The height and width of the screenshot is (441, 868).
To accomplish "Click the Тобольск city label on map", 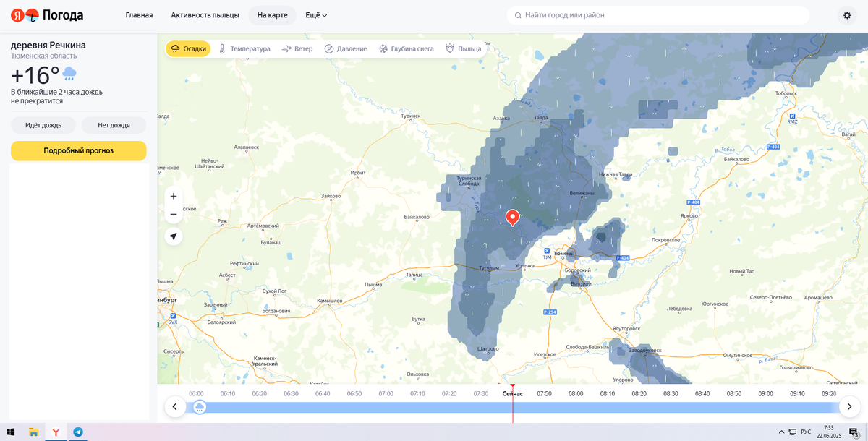I will pos(786,93).
